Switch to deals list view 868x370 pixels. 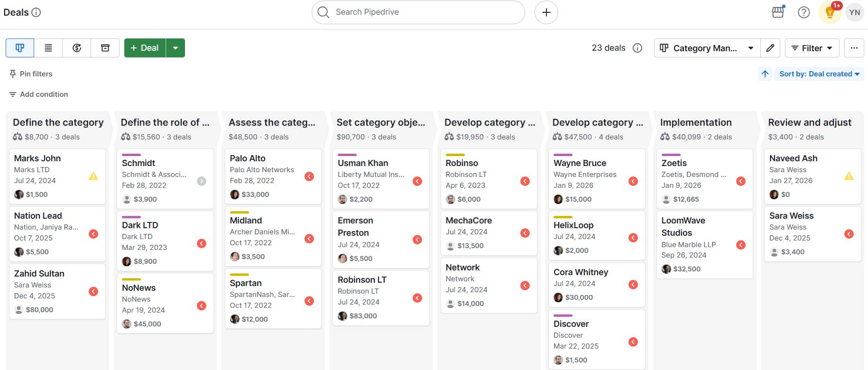(x=48, y=48)
